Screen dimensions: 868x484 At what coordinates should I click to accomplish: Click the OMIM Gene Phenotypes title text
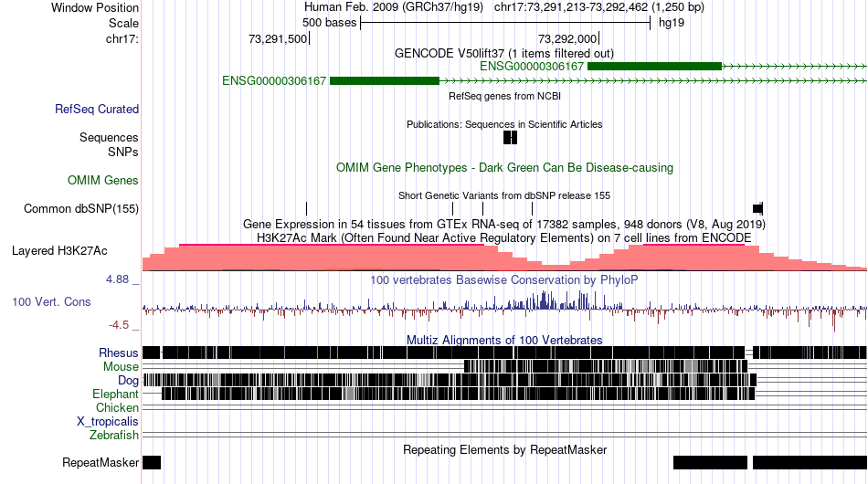pyautogui.click(x=504, y=168)
